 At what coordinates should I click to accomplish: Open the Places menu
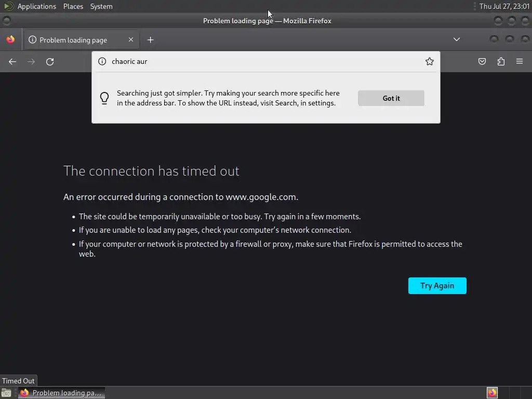[x=73, y=6]
